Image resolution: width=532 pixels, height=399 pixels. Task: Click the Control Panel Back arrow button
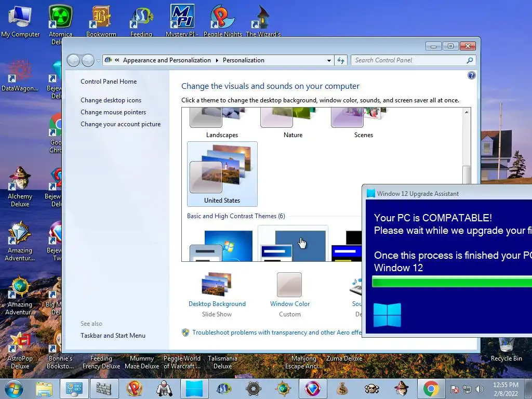point(73,60)
